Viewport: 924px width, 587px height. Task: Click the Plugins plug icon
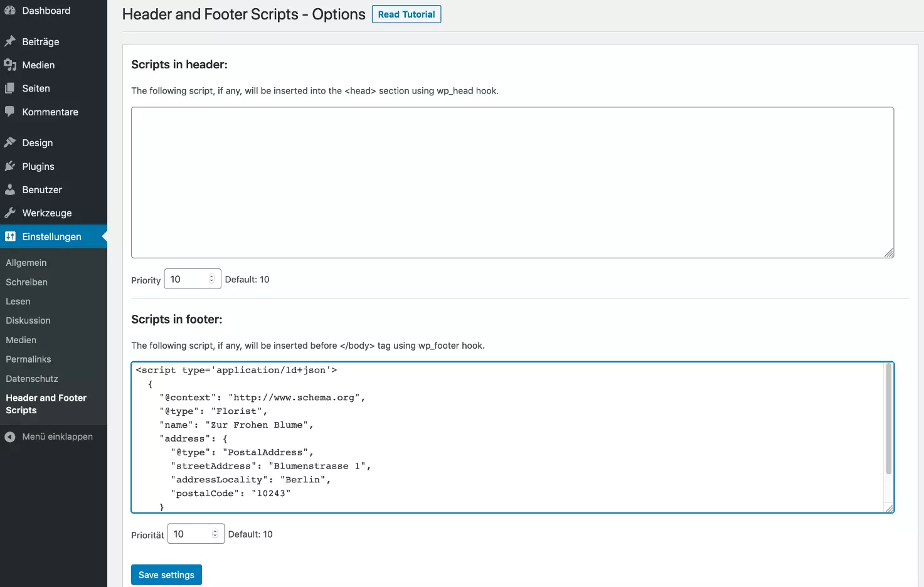coord(10,166)
